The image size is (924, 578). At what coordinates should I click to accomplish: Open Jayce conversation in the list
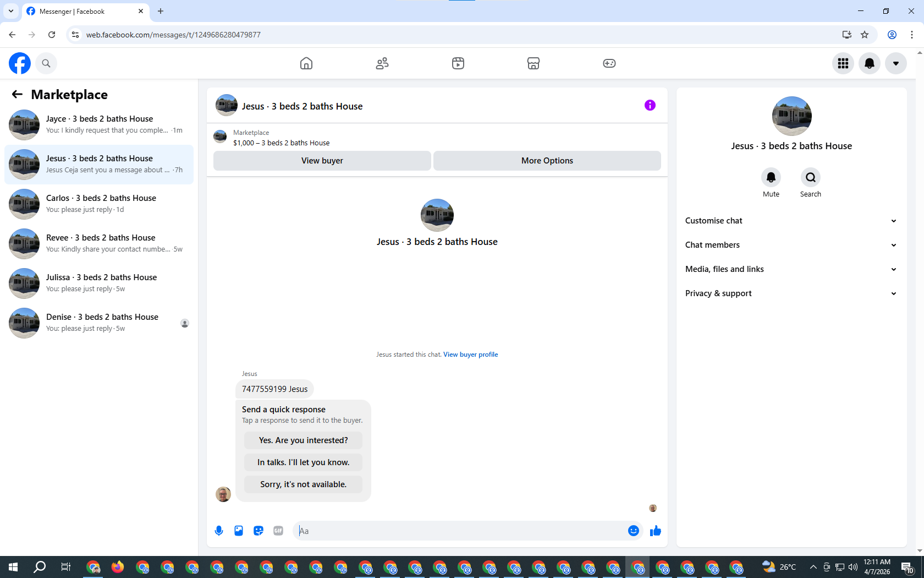(x=99, y=125)
